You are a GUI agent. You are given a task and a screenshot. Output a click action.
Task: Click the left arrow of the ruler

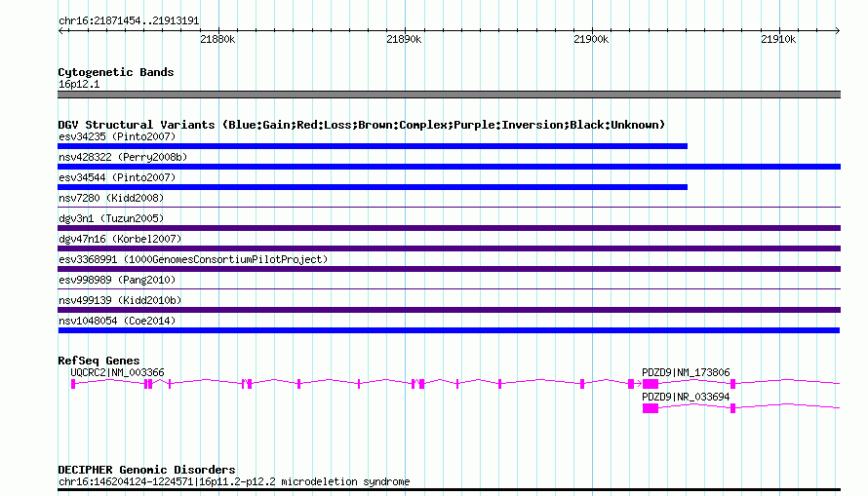pos(61,30)
